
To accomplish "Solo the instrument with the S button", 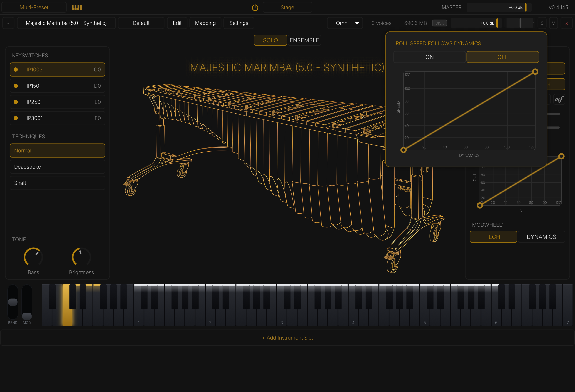I will 542,23.
